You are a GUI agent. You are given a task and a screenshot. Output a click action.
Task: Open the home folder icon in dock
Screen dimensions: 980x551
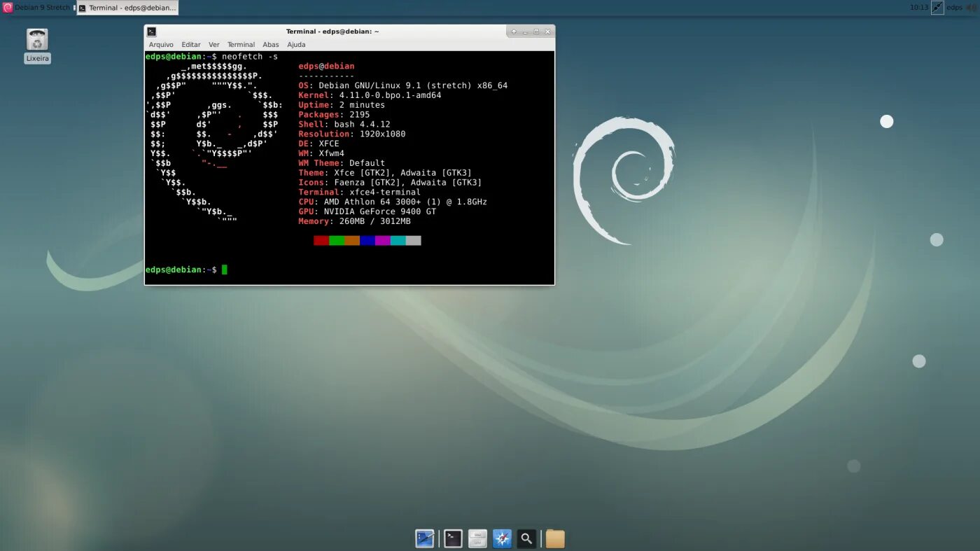point(555,538)
